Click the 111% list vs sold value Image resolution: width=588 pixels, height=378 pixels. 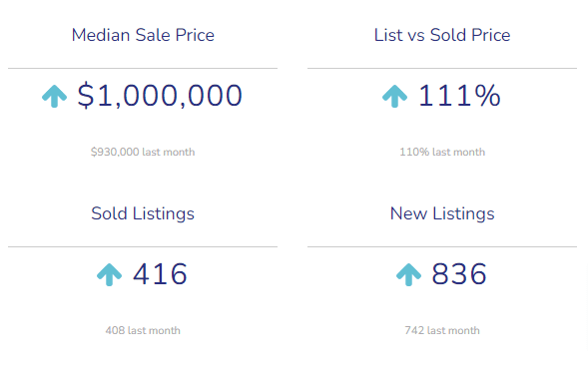(x=459, y=96)
